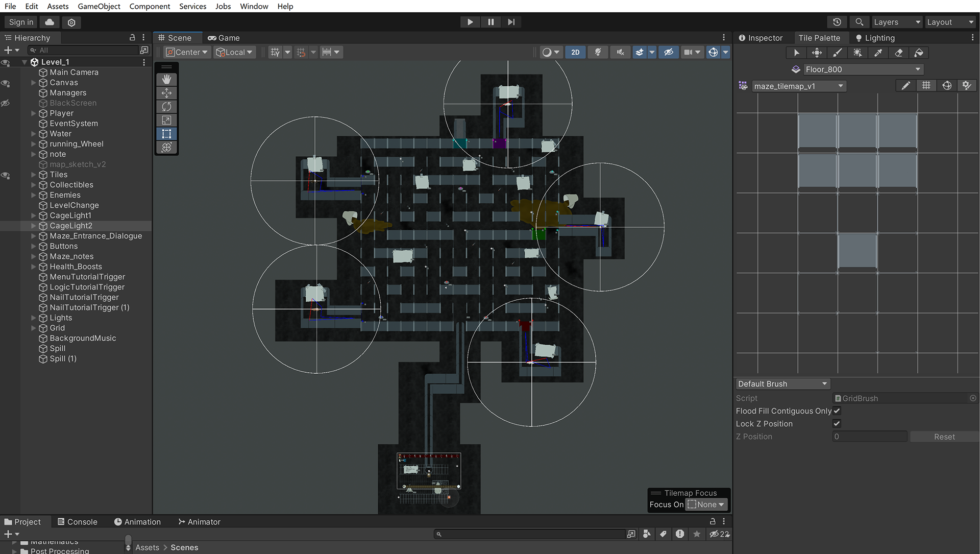The width and height of the screenshot is (980, 554).
Task: Select the Hand view tool
Action: click(x=166, y=79)
